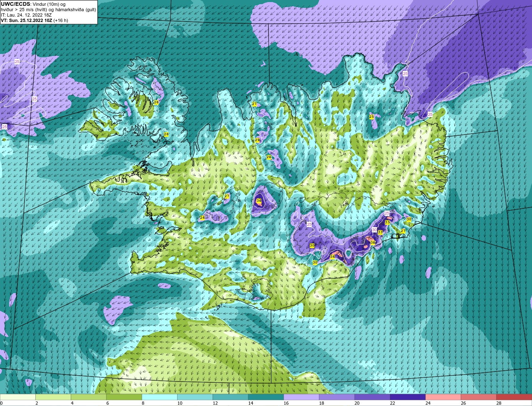Click the 'VT: Sun. 25.12.2022 10Z (+16 h)' line

[34, 20]
